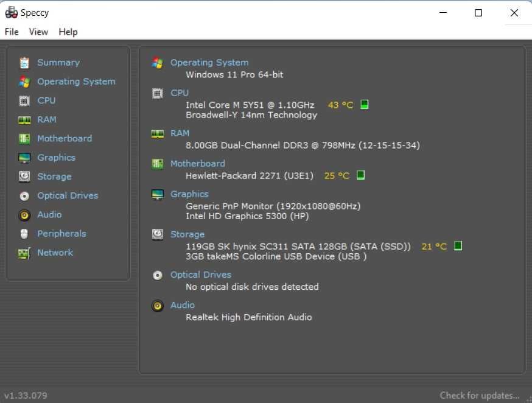532x403 pixels.
Task: Click the 8.00GB Dual-Channel DDR3 text
Action: (303, 145)
